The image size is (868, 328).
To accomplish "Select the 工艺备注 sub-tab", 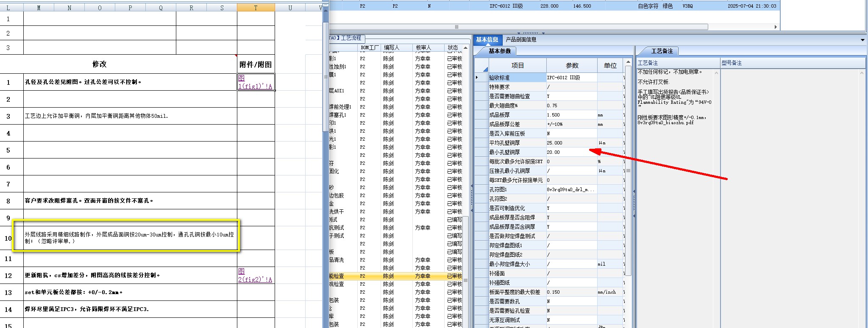I will point(662,51).
